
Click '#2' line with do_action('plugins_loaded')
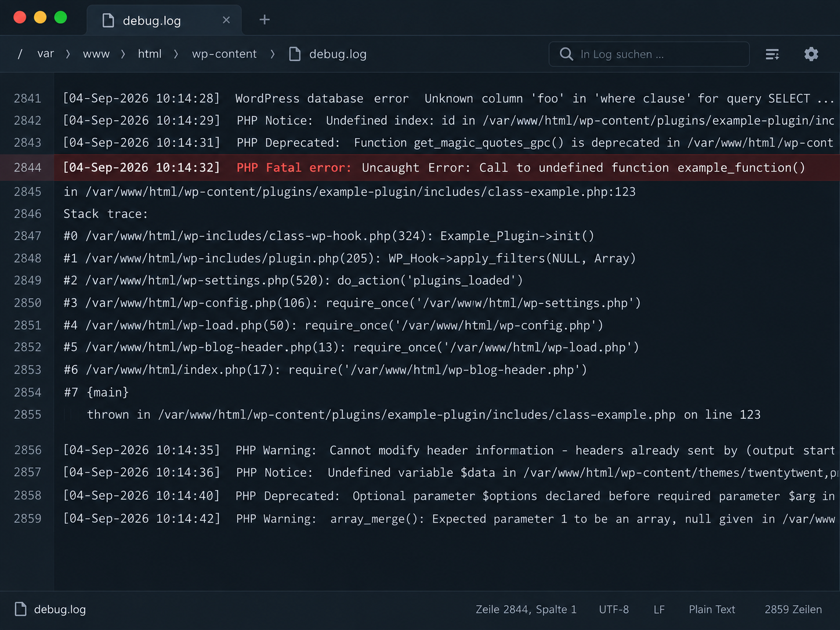[x=293, y=281]
